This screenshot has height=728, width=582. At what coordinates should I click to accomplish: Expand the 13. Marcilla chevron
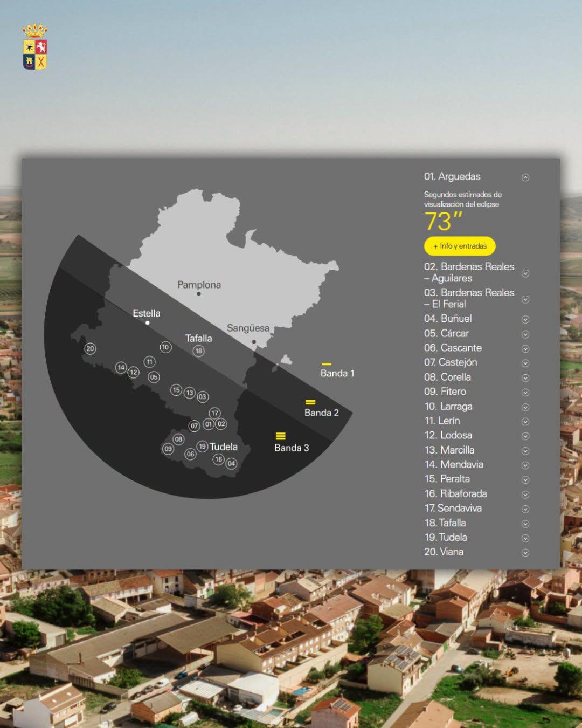tap(525, 451)
